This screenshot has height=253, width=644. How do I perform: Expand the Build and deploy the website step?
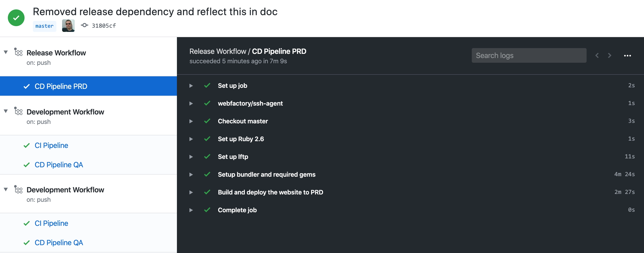tap(191, 192)
